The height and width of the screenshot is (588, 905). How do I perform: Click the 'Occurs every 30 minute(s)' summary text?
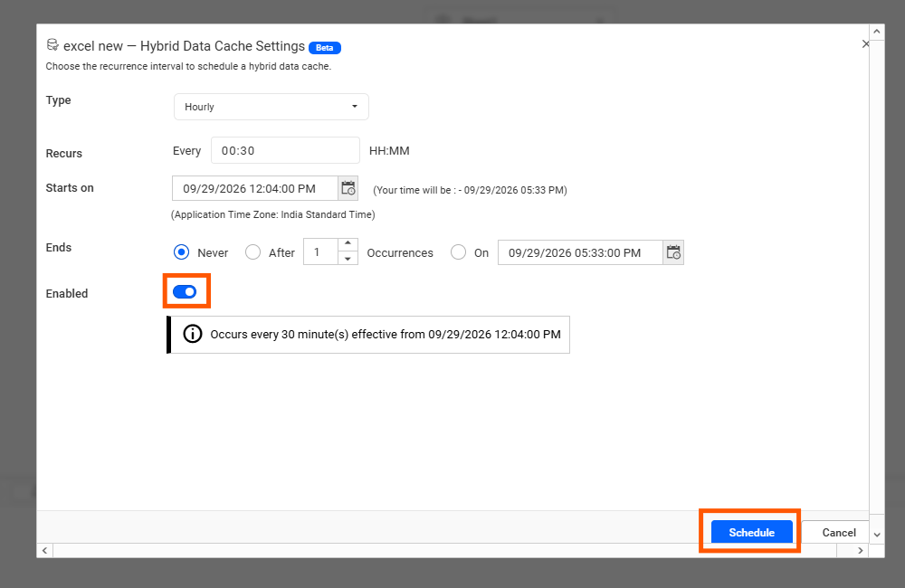(386, 335)
